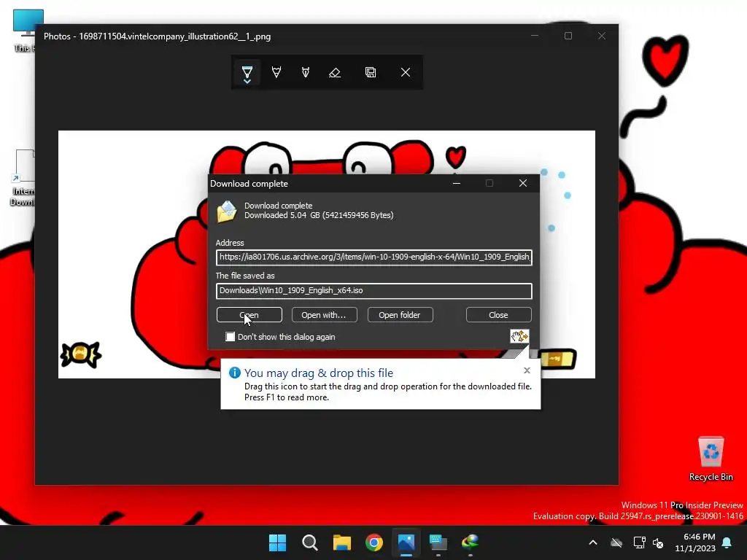Click the Address URL field
Image resolution: width=747 pixels, height=560 pixels.
[x=374, y=257]
